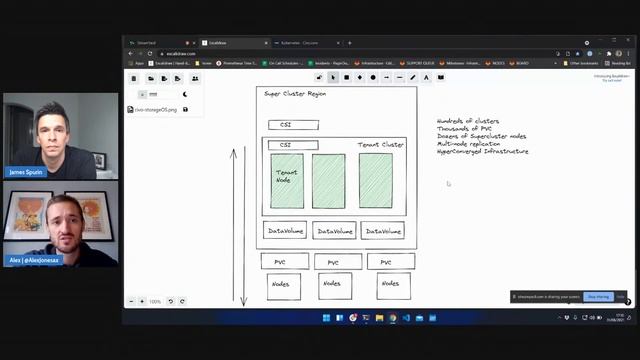Open the Windows Start menu

[x=326, y=318]
